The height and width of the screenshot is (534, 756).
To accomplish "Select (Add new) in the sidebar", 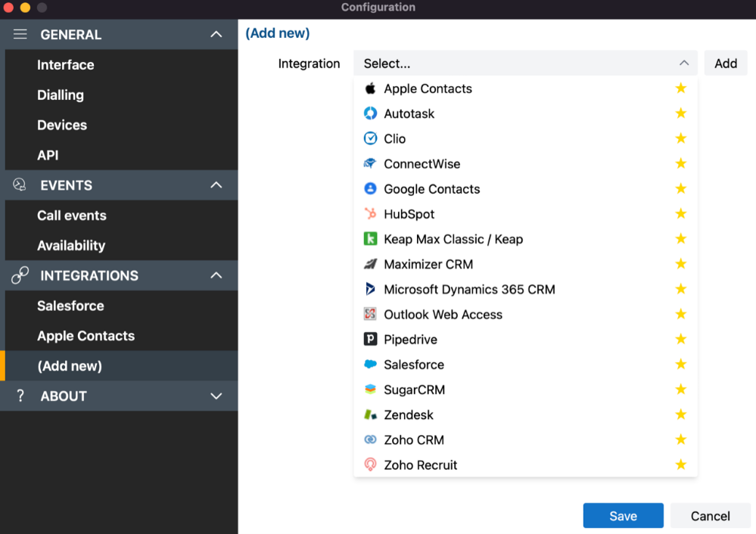I will (122, 366).
